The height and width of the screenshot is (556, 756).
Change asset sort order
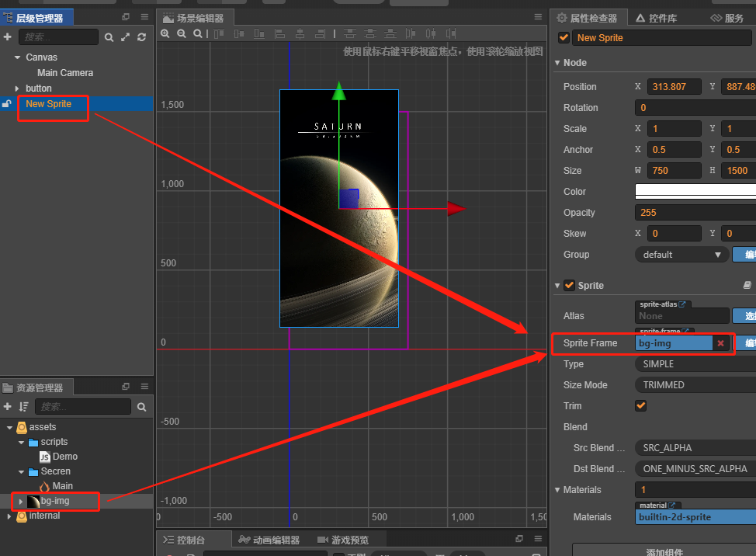tap(23, 406)
